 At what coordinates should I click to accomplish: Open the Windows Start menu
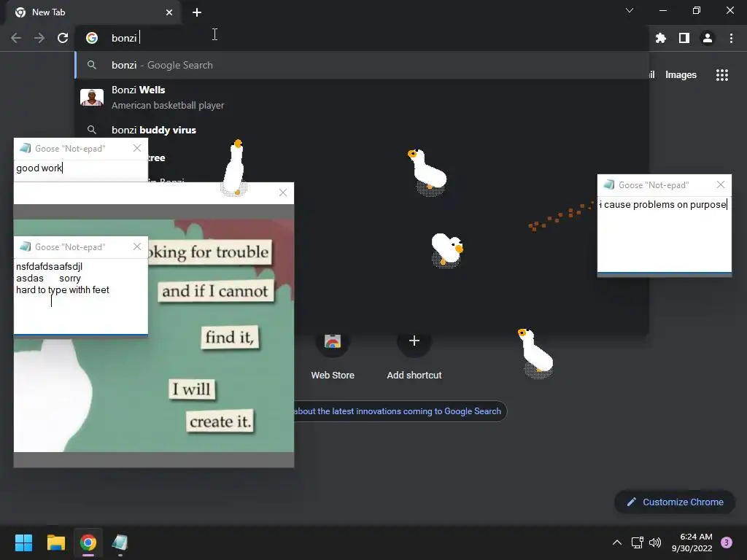coord(23,542)
